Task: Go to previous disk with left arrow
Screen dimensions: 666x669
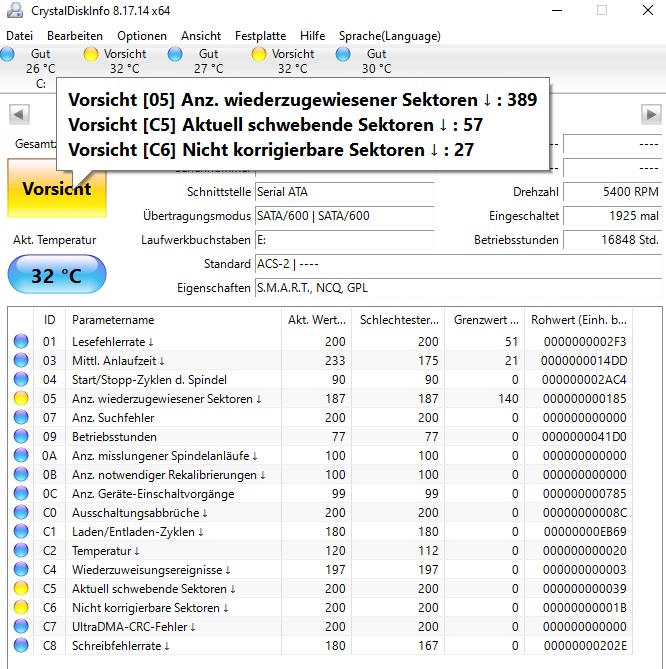Action: 19,114
